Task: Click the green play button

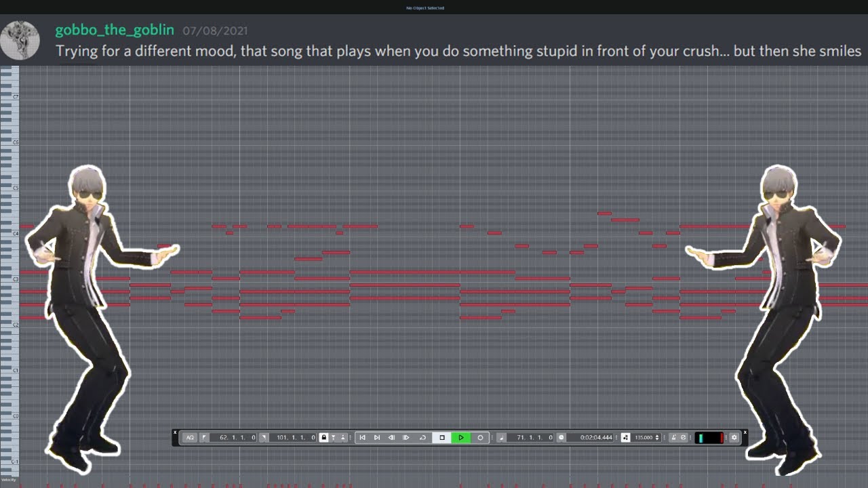Action: tap(461, 437)
